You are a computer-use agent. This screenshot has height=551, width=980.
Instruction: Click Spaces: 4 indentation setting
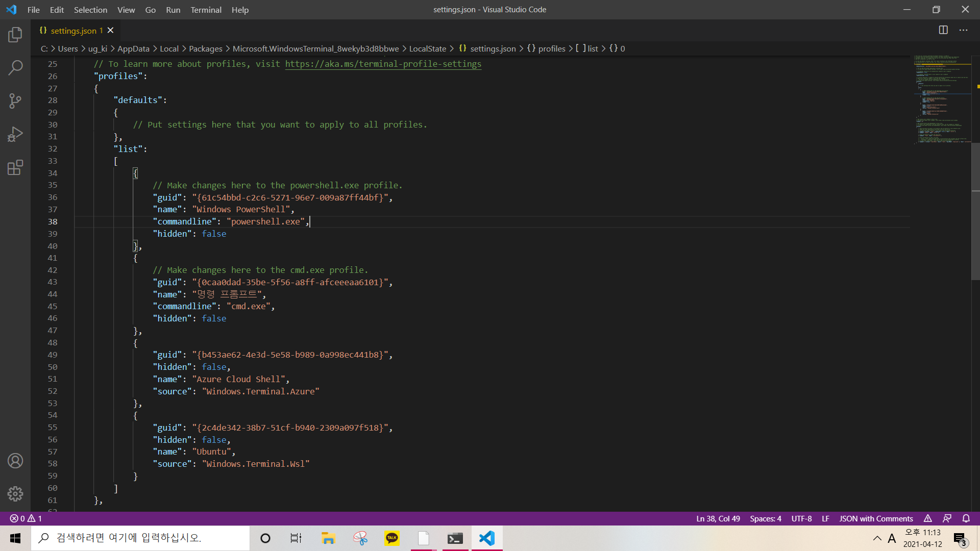765,518
